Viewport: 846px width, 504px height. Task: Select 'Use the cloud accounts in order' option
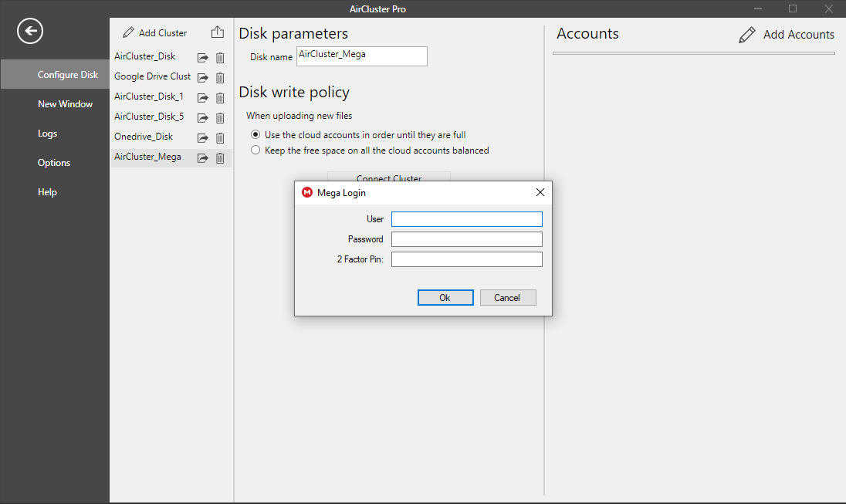(x=256, y=135)
